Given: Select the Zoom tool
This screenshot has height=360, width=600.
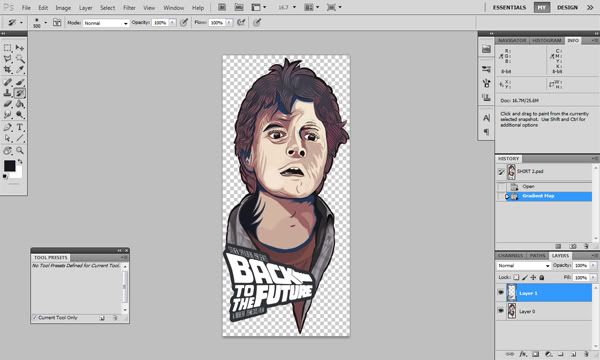Looking at the screenshot, I should [20, 151].
